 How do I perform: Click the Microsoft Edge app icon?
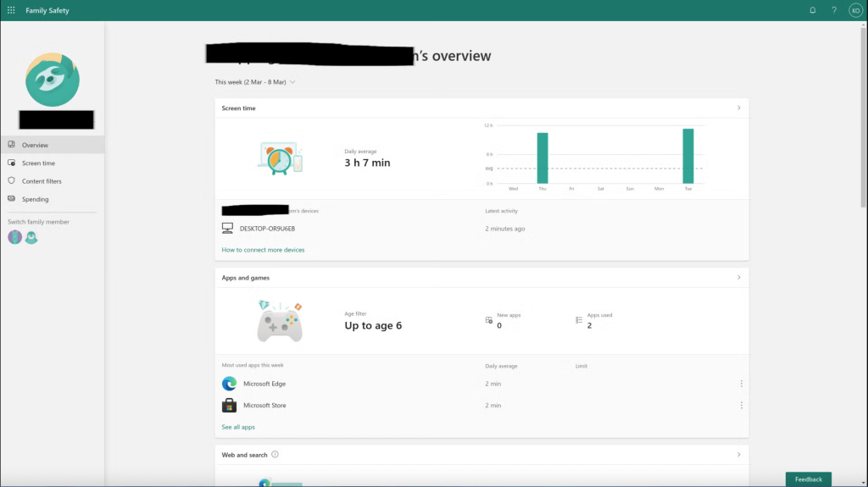click(x=229, y=384)
